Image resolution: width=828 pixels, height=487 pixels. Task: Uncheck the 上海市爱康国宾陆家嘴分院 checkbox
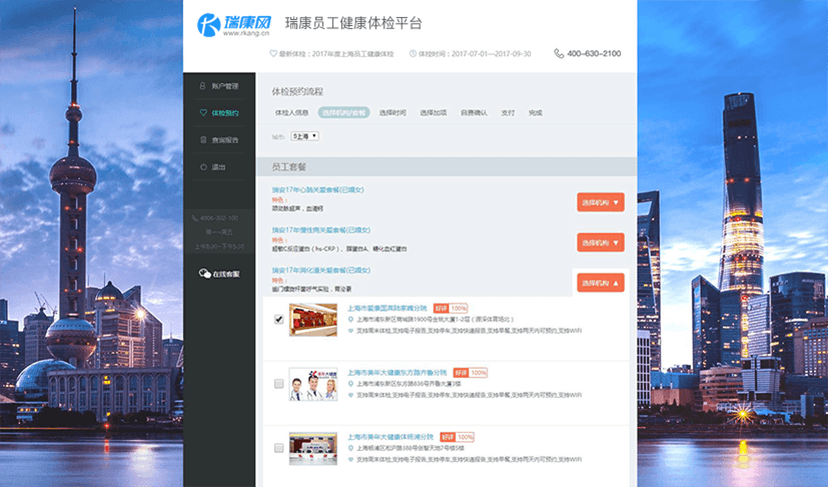[279, 319]
